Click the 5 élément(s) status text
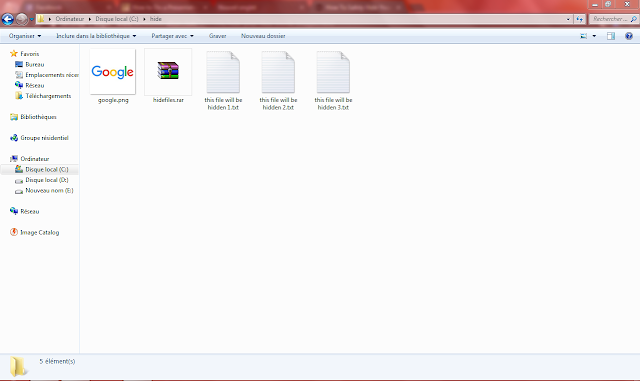The image size is (640, 381). pos(57,361)
